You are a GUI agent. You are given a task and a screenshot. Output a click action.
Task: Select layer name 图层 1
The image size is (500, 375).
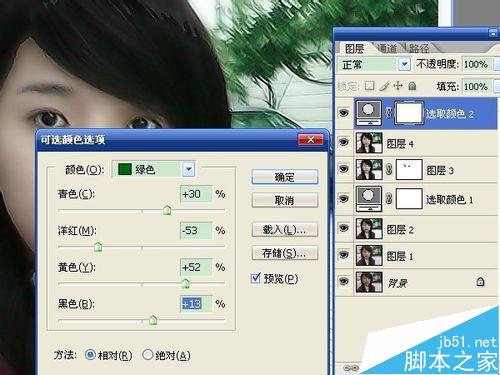point(400,256)
